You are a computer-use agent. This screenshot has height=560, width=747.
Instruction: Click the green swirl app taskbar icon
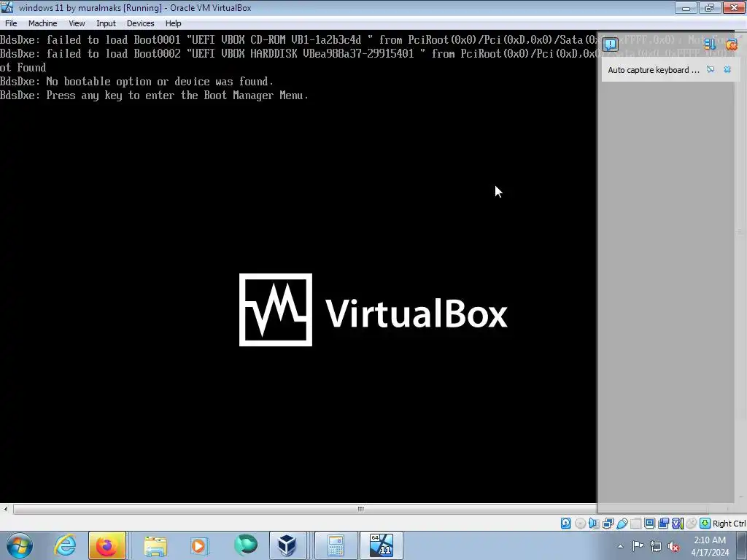click(x=245, y=545)
